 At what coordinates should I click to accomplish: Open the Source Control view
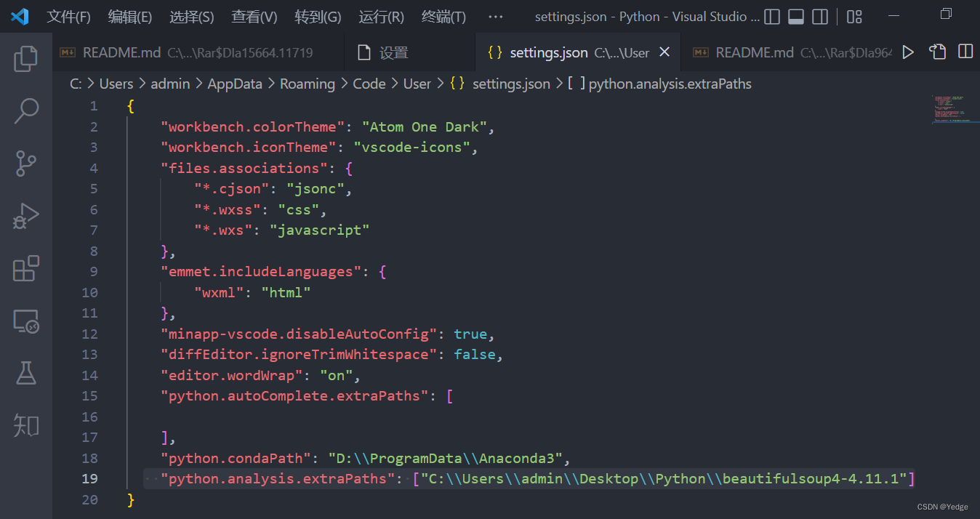point(26,164)
